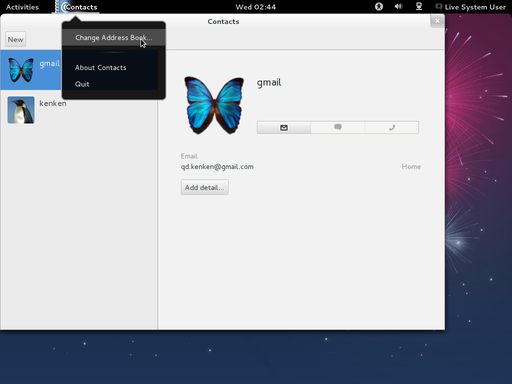Click the Email field label

[189, 156]
